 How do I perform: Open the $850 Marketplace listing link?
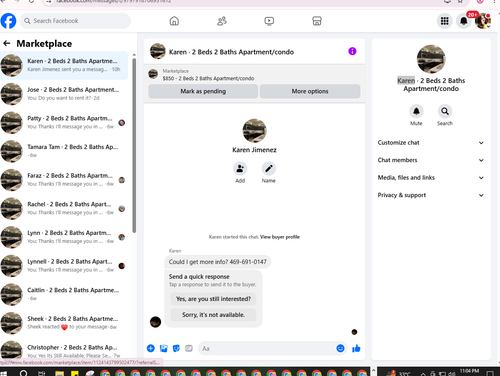[208, 78]
